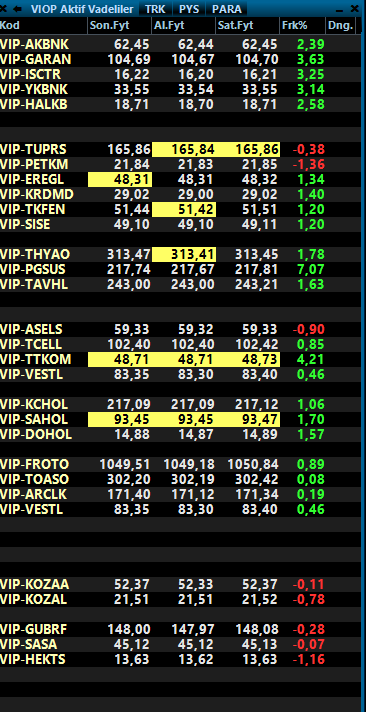The height and width of the screenshot is (712, 366).
Task: Select the VIP-KOZAA contract
Action: (181, 584)
